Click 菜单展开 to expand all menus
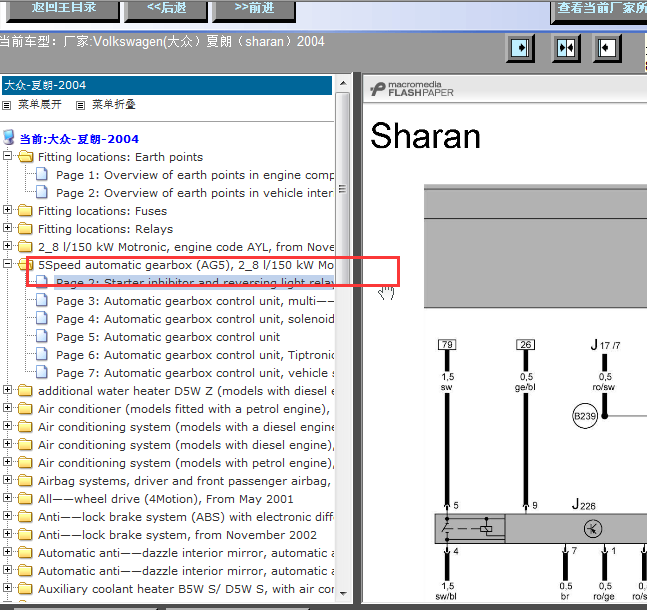 [40, 104]
